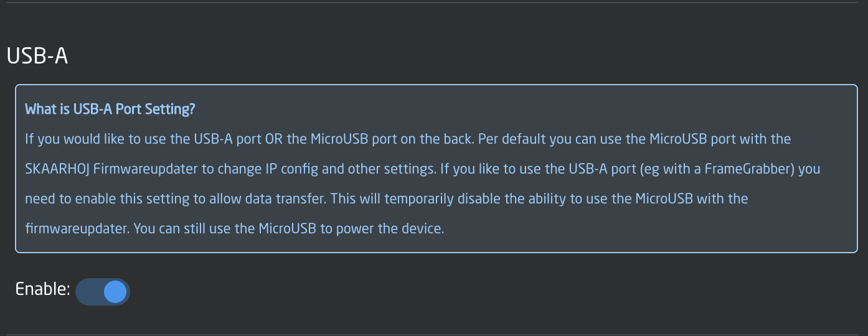Click the dark track of the Enable toggle

pos(88,292)
